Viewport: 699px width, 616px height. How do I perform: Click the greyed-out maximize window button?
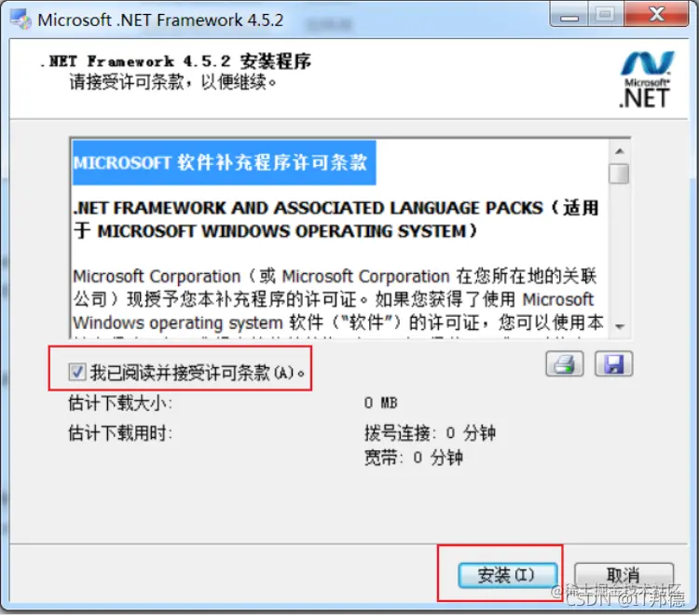pyautogui.click(x=606, y=15)
